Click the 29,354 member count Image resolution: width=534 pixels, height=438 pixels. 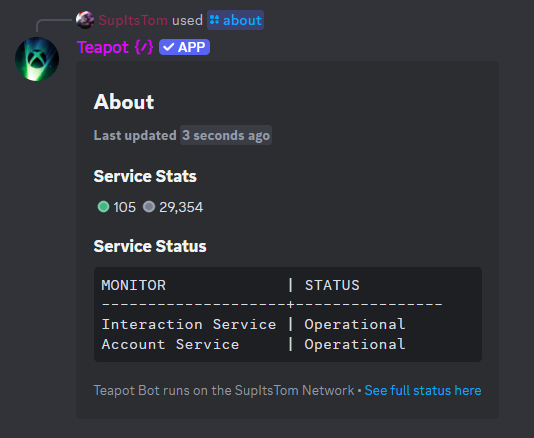[x=181, y=207]
